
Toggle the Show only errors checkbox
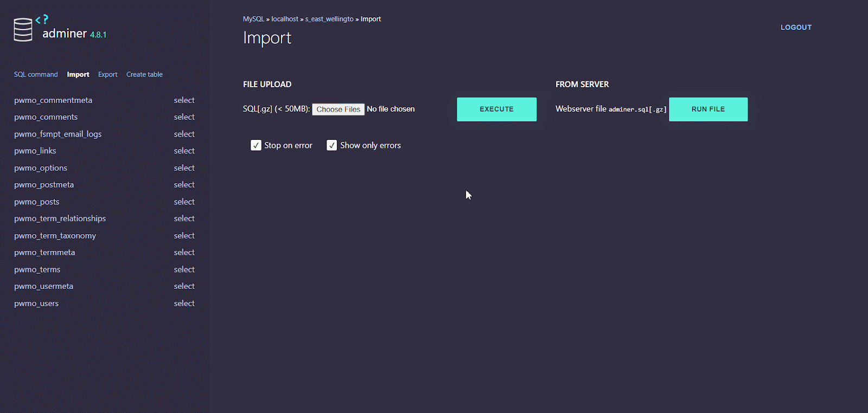point(332,145)
